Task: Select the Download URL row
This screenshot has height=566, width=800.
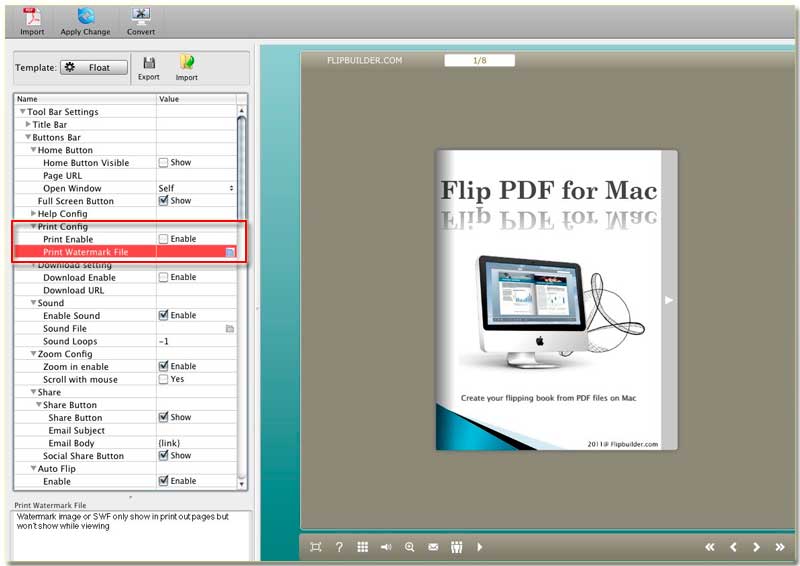Action: [x=126, y=290]
